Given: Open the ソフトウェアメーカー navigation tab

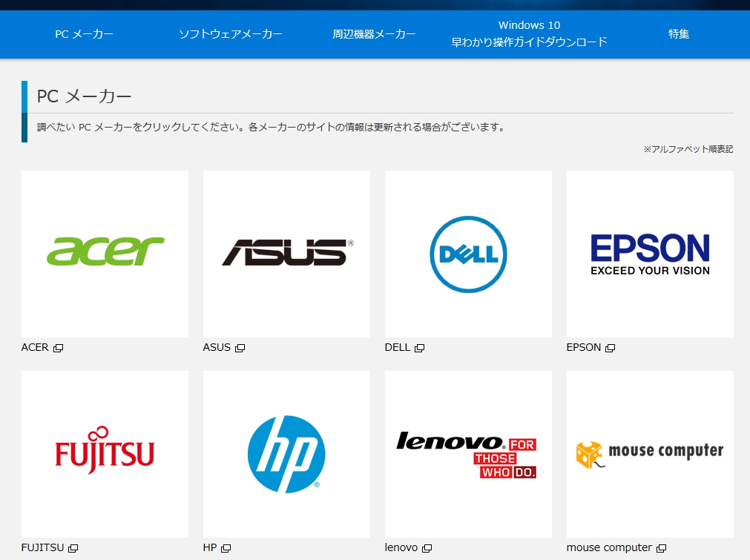Looking at the screenshot, I should tap(231, 34).
